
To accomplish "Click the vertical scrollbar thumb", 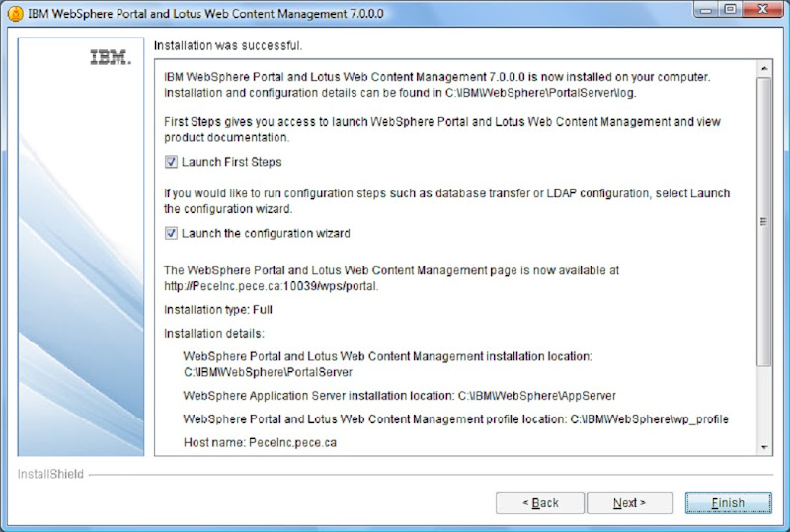I will (x=764, y=222).
